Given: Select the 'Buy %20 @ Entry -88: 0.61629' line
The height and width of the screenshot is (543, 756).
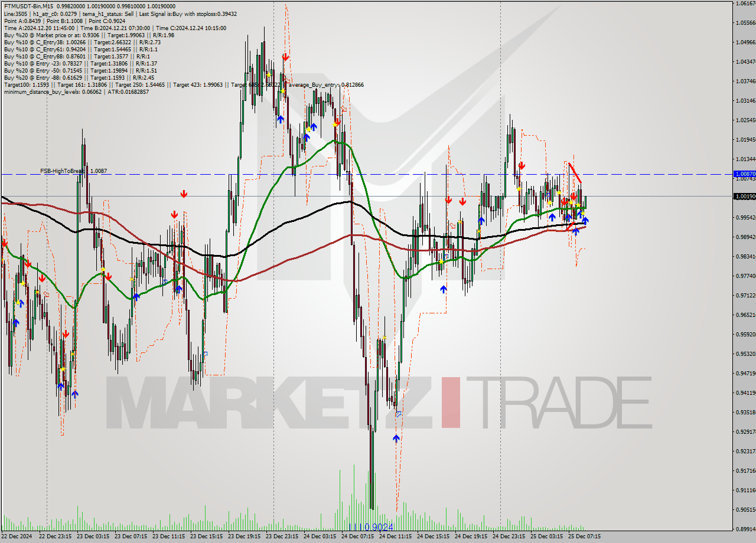Looking at the screenshot, I should pos(79,77).
